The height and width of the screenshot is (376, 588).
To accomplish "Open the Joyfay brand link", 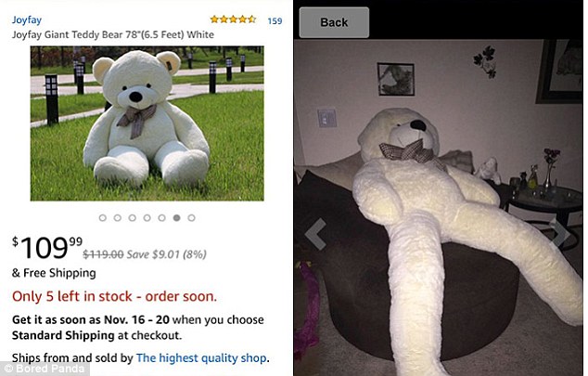I will [27, 19].
